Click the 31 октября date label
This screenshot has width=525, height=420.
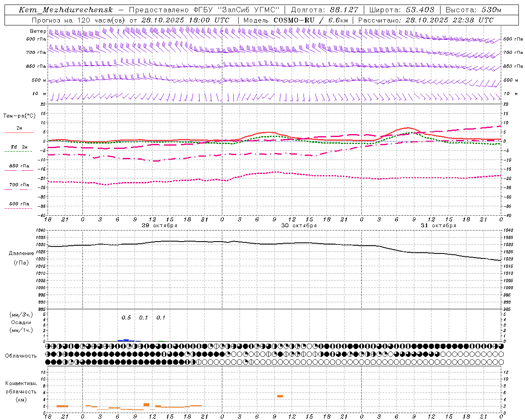pos(438,226)
